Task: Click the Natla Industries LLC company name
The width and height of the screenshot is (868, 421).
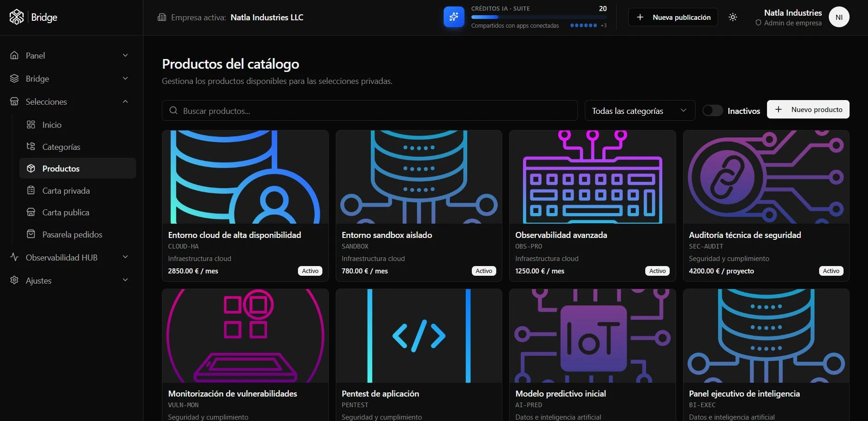Action: click(x=267, y=18)
